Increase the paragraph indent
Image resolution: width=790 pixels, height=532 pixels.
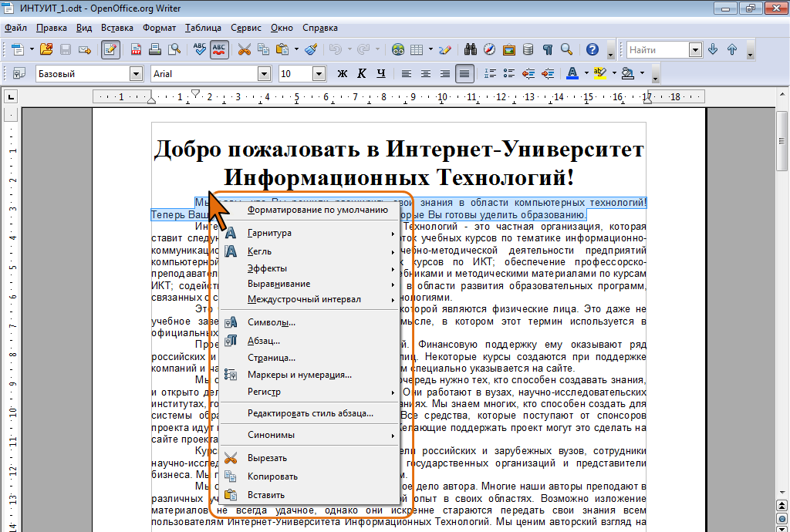coord(548,73)
